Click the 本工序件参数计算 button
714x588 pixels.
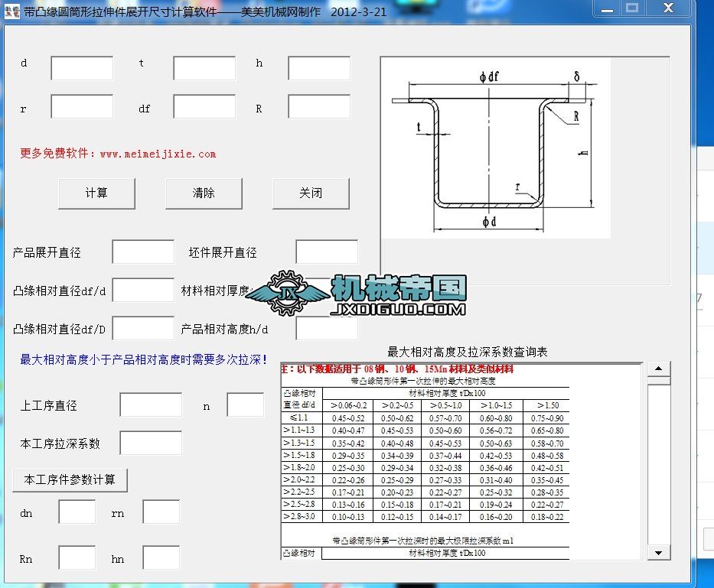(70, 480)
